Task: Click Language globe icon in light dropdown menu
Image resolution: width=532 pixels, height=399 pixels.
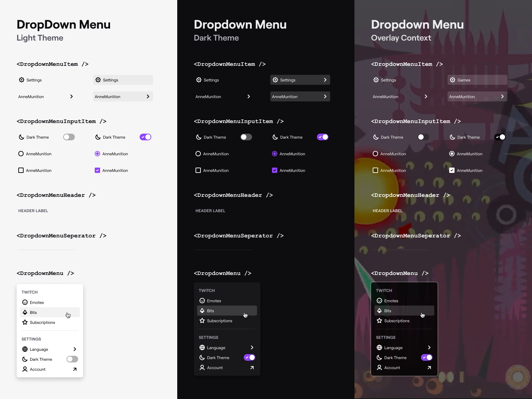Action: pyautogui.click(x=25, y=349)
